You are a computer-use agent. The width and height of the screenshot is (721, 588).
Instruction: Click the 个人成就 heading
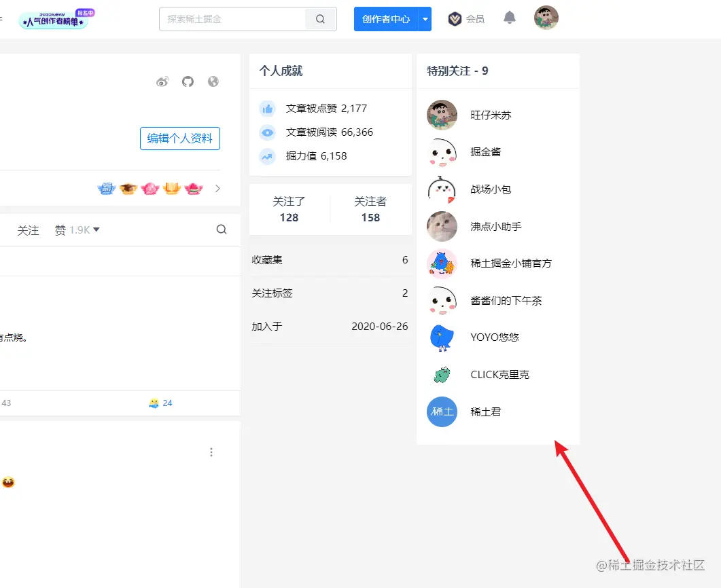[x=281, y=71]
